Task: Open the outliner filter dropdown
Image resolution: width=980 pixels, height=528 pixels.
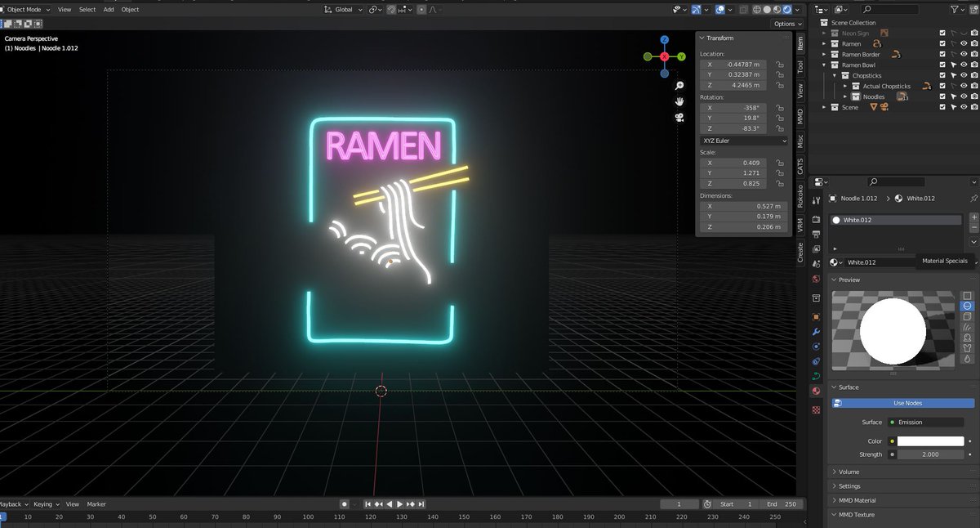Action: (x=957, y=9)
